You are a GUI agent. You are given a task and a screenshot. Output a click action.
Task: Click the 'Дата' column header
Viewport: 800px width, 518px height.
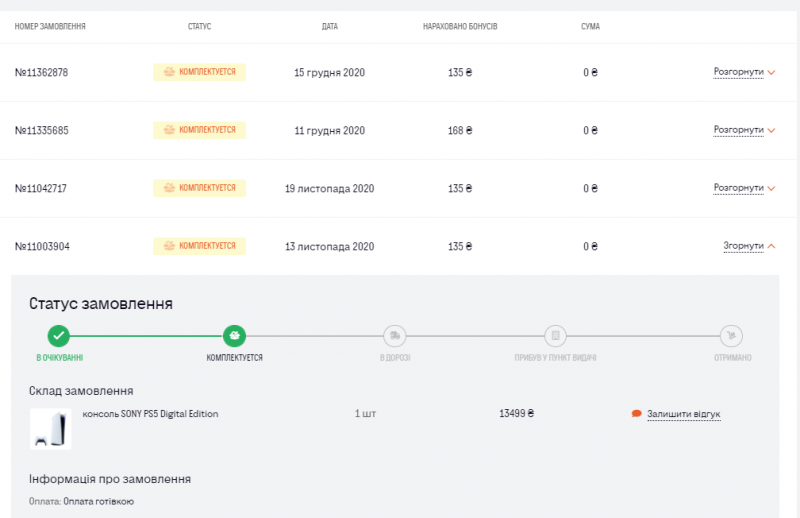329,26
